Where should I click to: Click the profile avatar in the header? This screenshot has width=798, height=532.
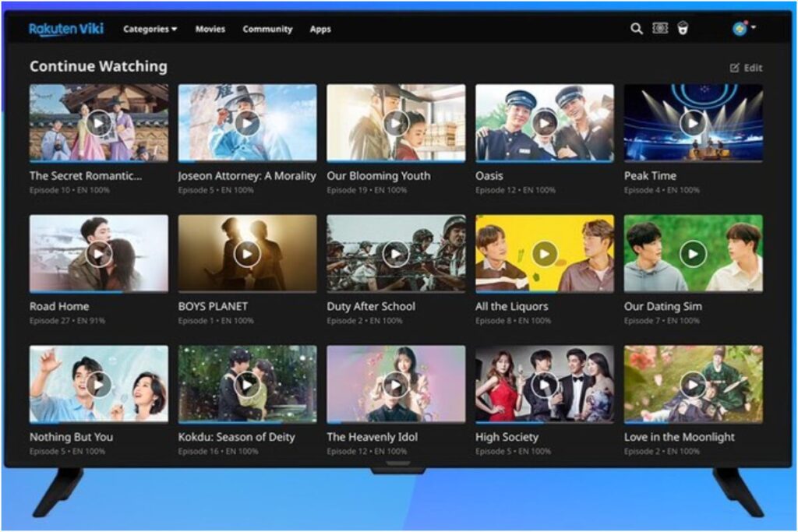click(739, 29)
